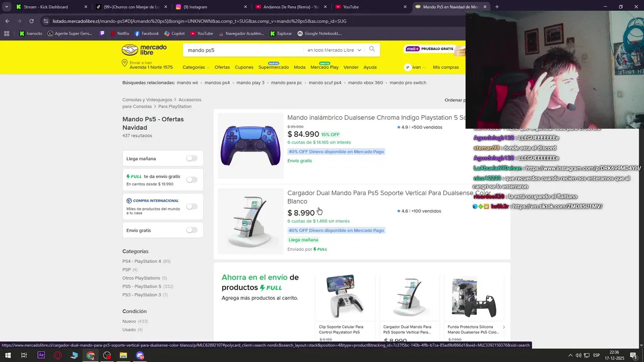Screen dimensions: 644x362
Task: Open the Google Notebook bookmark
Action: (x=319, y=34)
